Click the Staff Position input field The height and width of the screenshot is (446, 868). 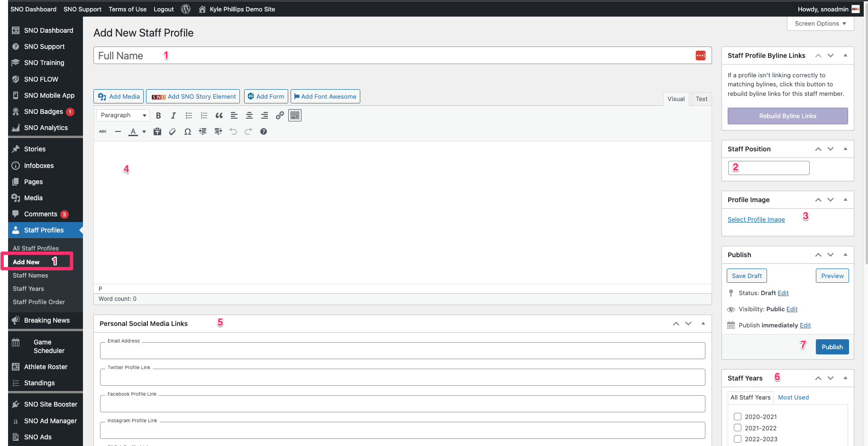(x=768, y=168)
